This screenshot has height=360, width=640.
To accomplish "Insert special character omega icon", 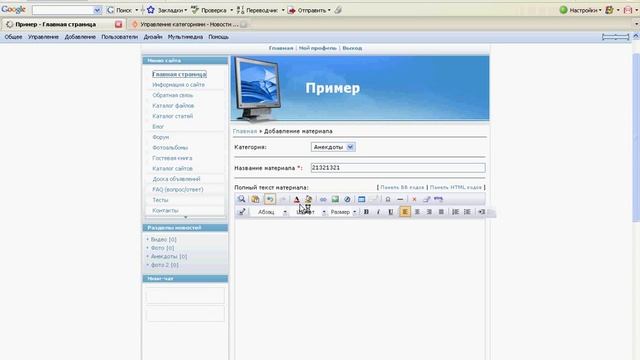I will (x=388, y=199).
